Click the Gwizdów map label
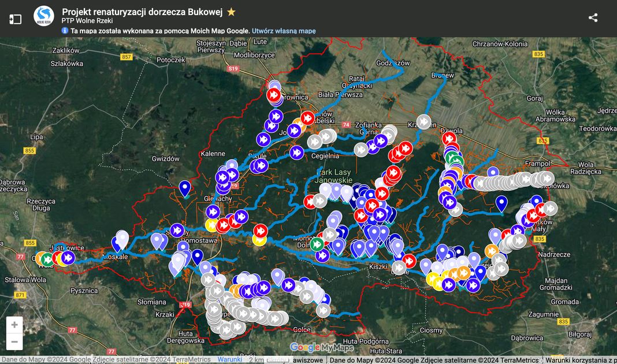The height and width of the screenshot is (364, 617). 166,158
